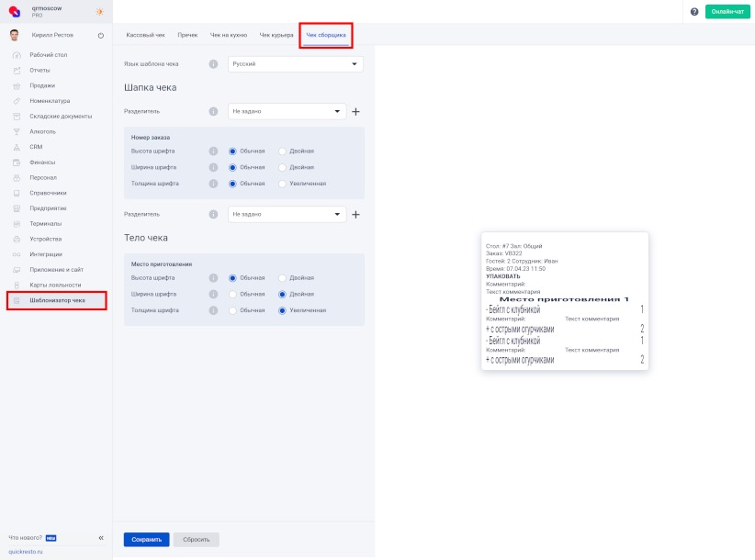Add a separator with first plus icon
Image resolution: width=755 pixels, height=560 pixels.
(355, 112)
